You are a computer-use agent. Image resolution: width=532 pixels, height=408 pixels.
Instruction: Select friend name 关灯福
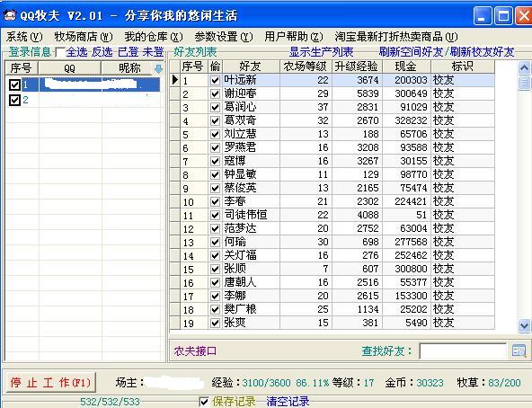pyautogui.click(x=240, y=255)
